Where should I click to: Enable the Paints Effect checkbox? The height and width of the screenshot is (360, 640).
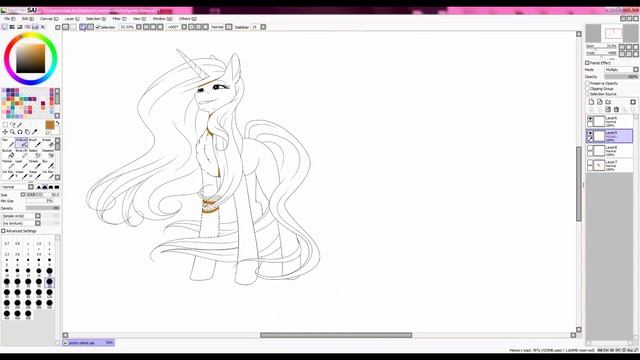pyautogui.click(x=587, y=63)
